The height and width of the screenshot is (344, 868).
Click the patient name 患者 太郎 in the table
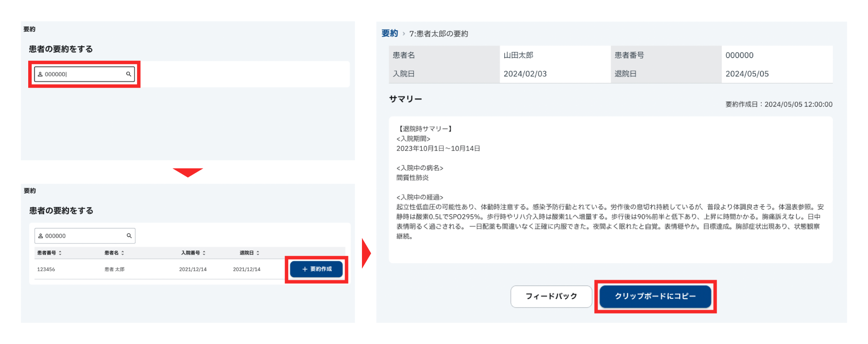pyautogui.click(x=115, y=269)
